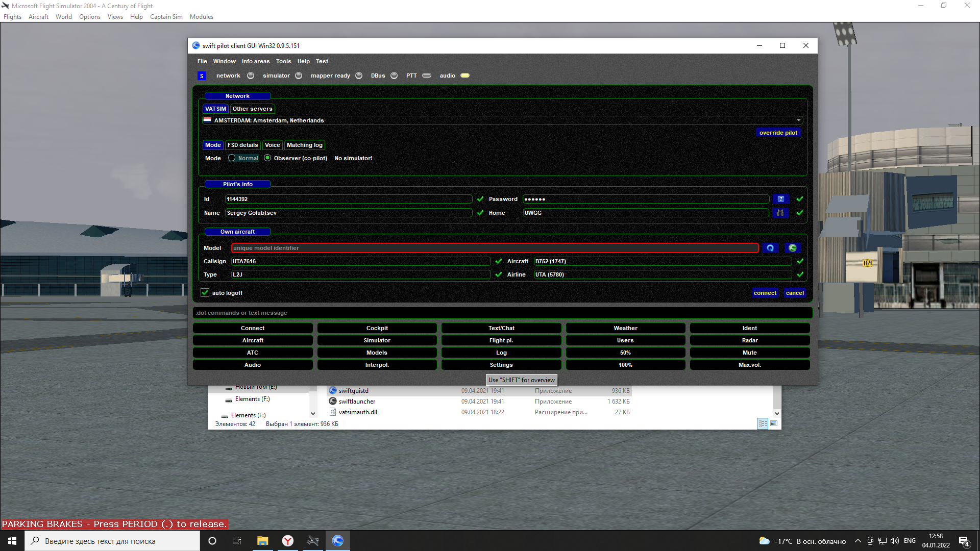980x551 pixels.
Task: Open the Info areas menu
Action: 256,61
